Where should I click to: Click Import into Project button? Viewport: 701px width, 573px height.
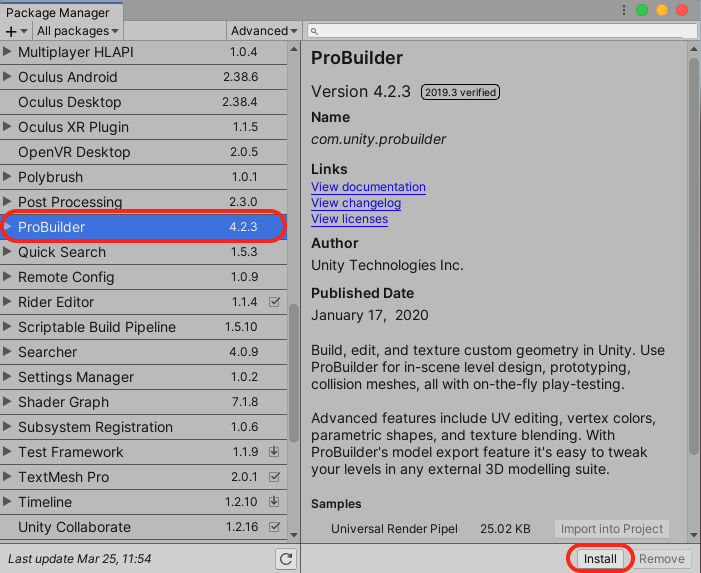[612, 529]
